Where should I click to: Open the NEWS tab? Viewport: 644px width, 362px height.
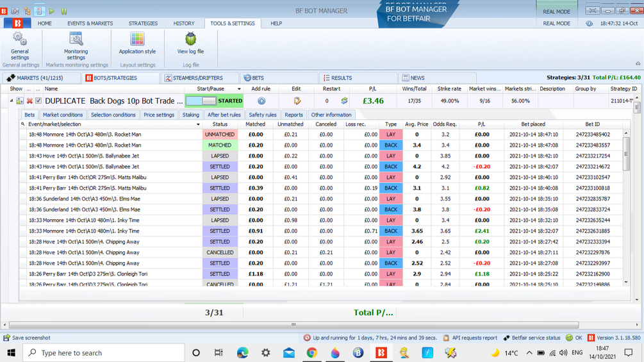[437, 78]
